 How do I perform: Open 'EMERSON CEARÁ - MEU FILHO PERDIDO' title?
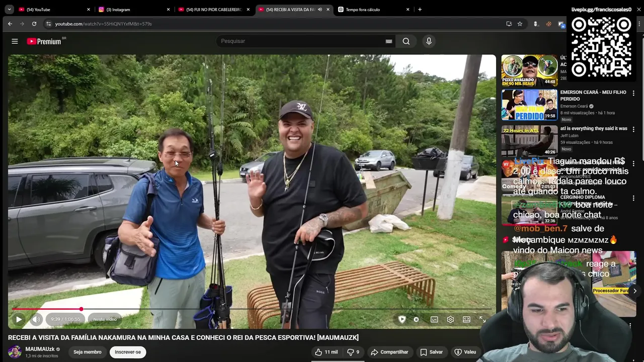(593, 96)
